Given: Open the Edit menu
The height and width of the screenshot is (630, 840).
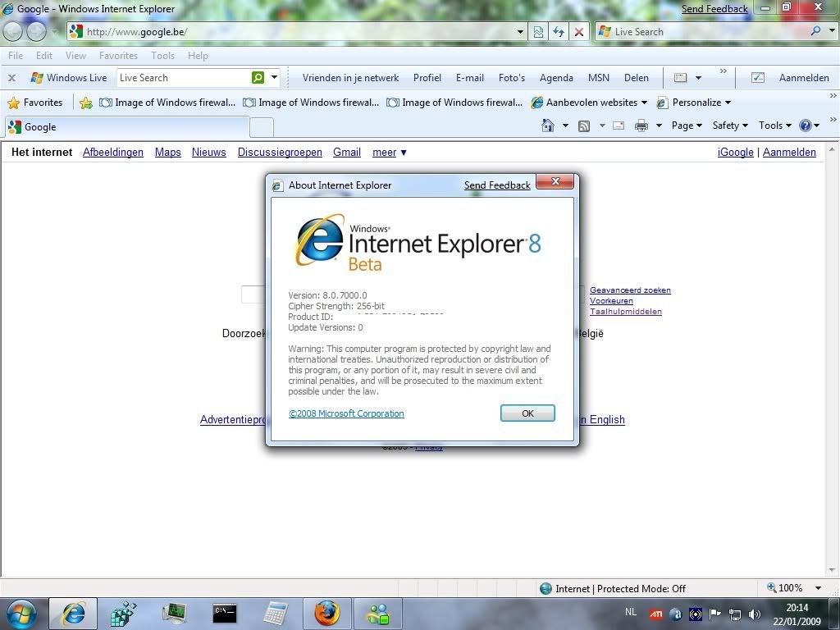Looking at the screenshot, I should point(44,56).
